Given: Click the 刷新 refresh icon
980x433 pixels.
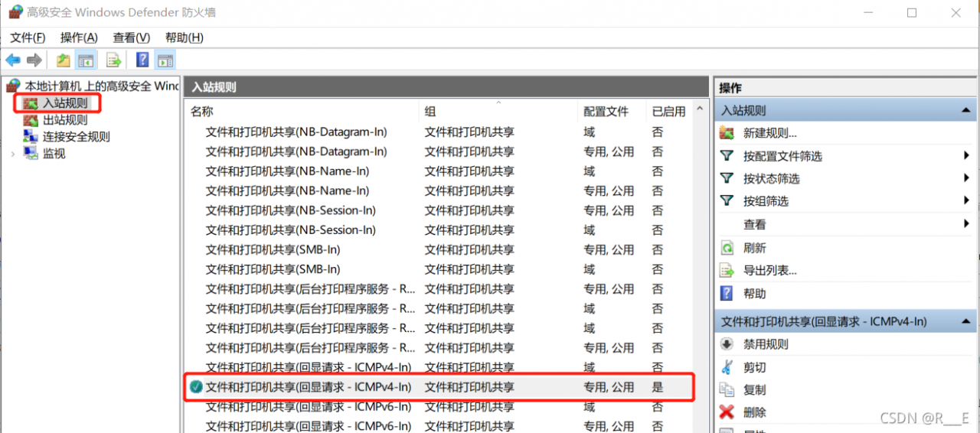Looking at the screenshot, I should tap(727, 248).
